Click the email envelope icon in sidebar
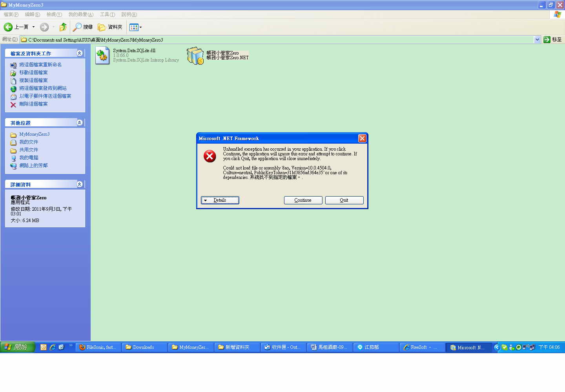 tap(13, 97)
